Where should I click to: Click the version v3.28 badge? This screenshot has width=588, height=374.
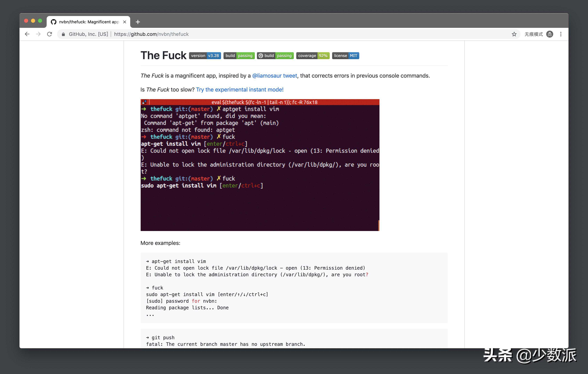[205, 56]
